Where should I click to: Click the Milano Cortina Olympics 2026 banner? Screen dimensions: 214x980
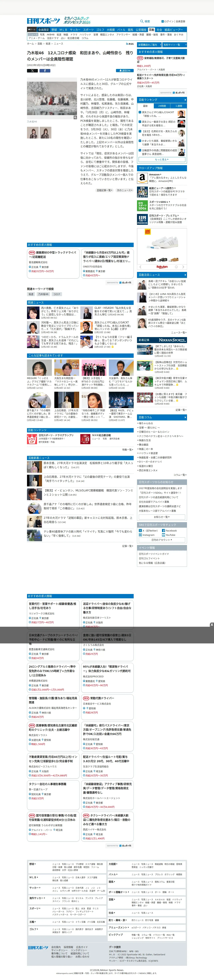point(77,20)
